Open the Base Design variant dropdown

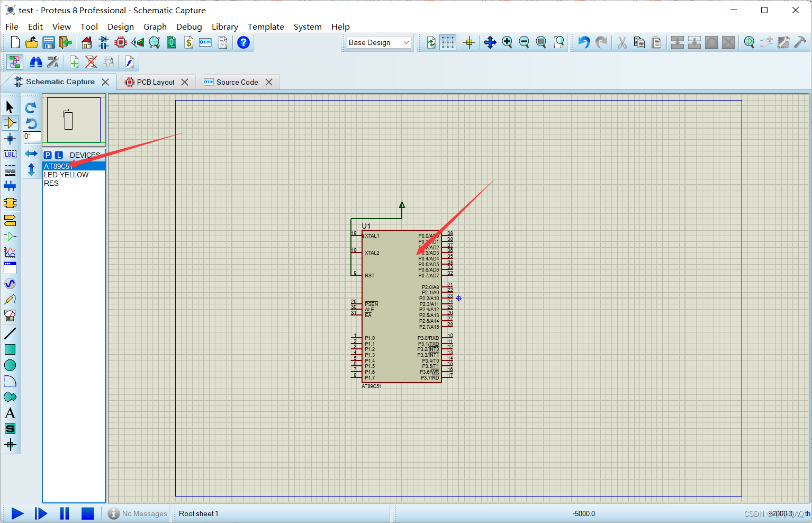point(379,42)
